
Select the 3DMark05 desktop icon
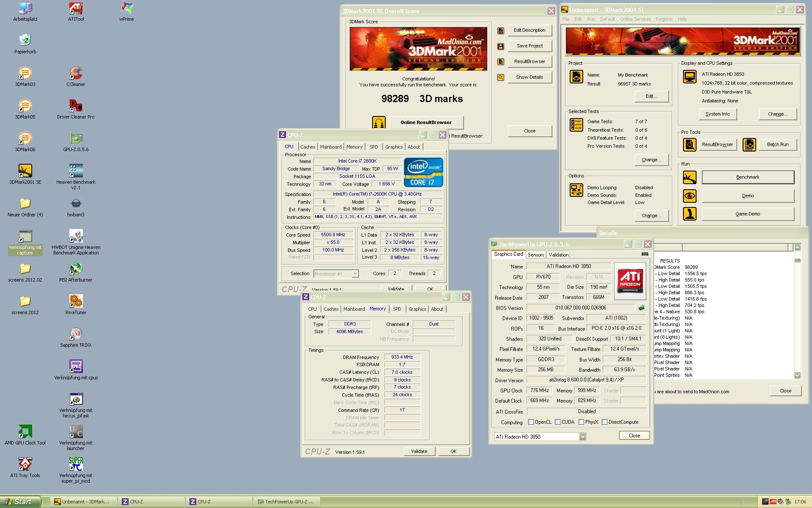pyautogui.click(x=25, y=109)
